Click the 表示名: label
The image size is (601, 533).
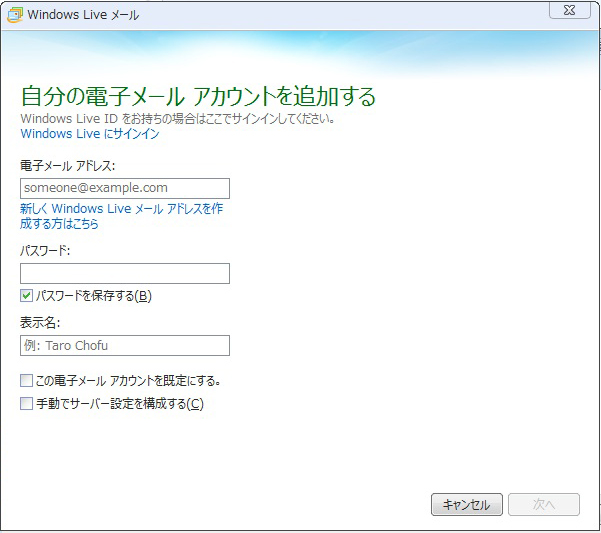[x=40, y=323]
